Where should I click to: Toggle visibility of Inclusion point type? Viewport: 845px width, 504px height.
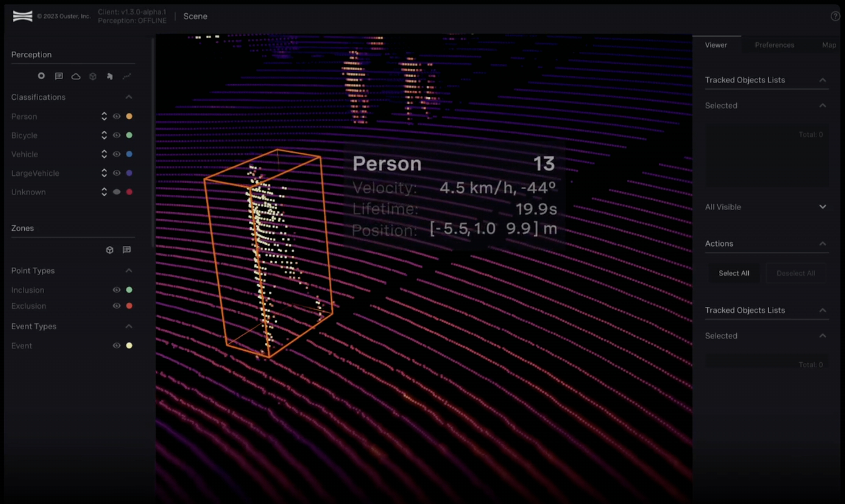pos(116,290)
